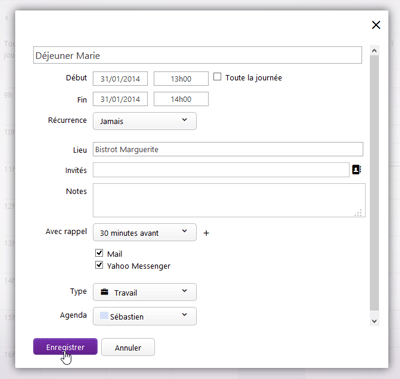Screen dimensions: 400x379
Task: Click the Sébastien calendar color swatch
Action: (x=104, y=315)
